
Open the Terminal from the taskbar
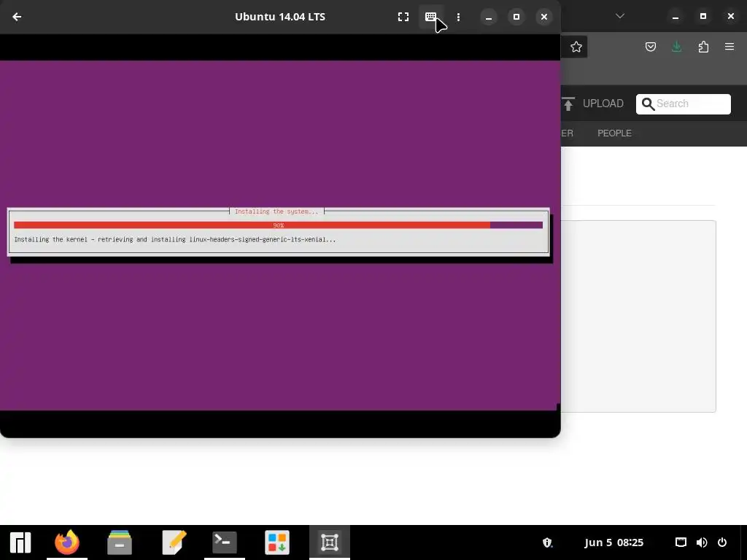225,542
